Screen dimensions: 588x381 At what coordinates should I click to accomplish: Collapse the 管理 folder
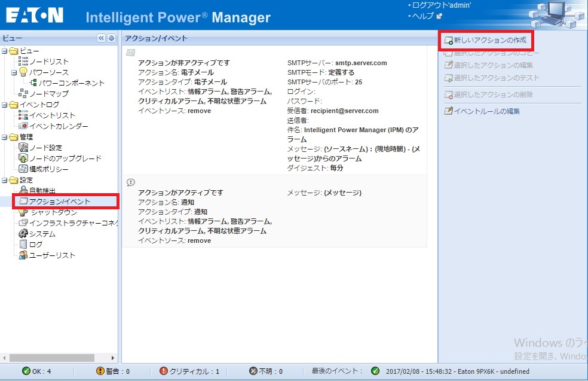click(x=5, y=137)
